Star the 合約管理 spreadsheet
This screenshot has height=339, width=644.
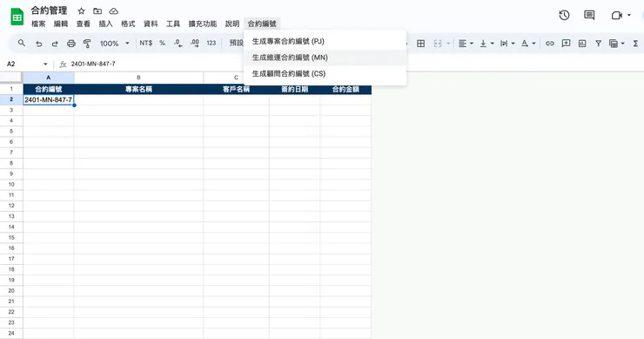click(81, 11)
